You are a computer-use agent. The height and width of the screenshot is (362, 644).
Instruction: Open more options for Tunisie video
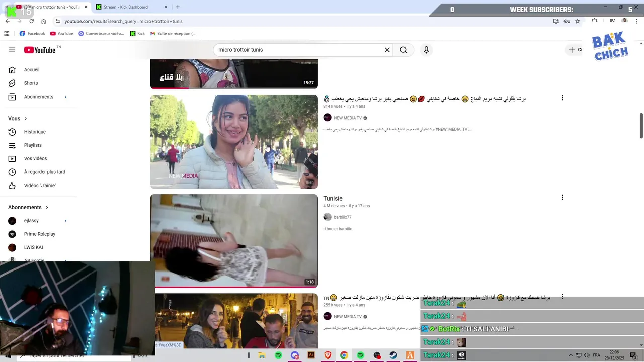562,197
